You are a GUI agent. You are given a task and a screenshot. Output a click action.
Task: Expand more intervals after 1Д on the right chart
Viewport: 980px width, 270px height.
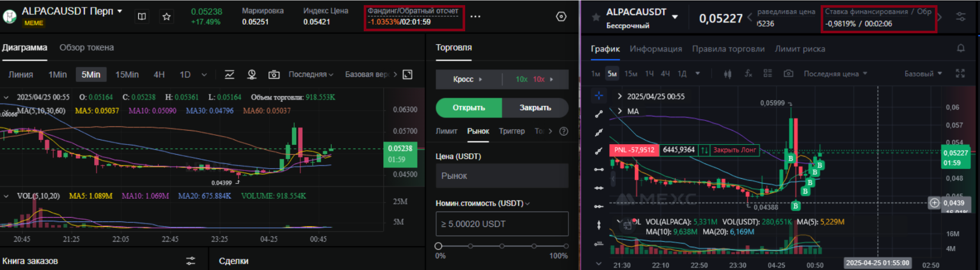click(698, 74)
